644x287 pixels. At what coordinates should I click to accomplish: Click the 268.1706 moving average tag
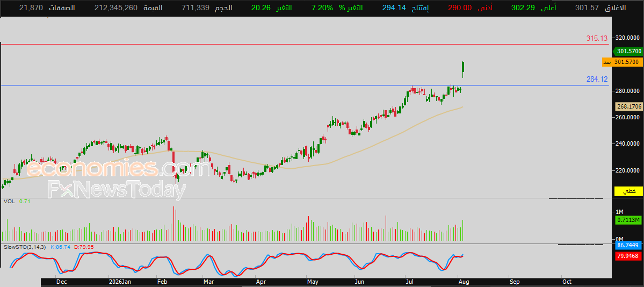click(x=628, y=107)
